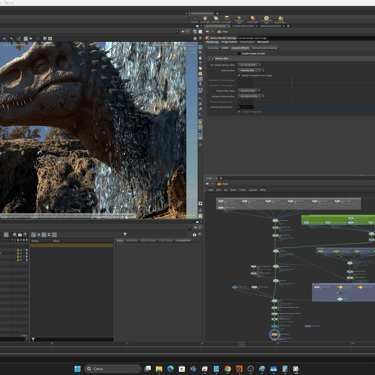Click the highlighted orange row in the Name/Value list
The height and width of the screenshot is (375, 375).
pyautogui.click(x=72, y=245)
